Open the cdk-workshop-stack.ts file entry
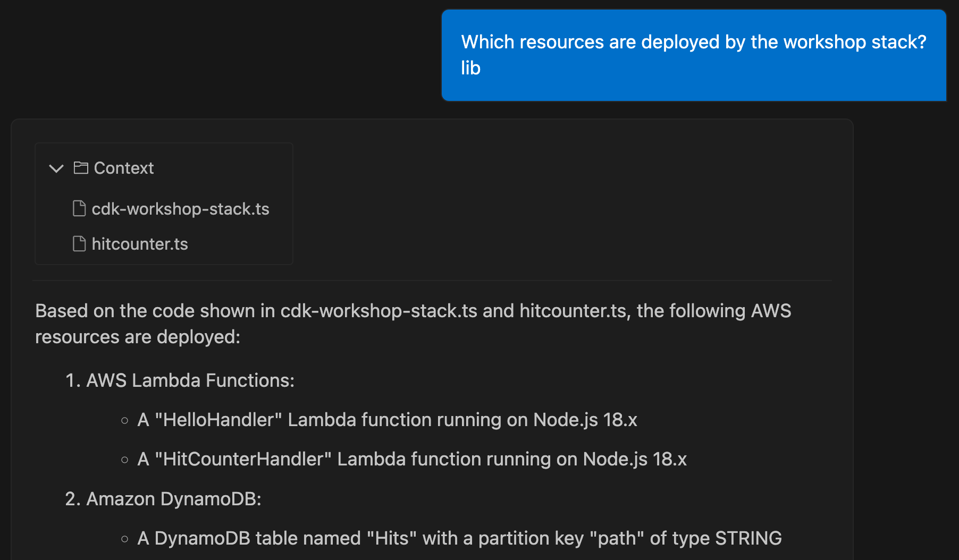 pos(181,208)
